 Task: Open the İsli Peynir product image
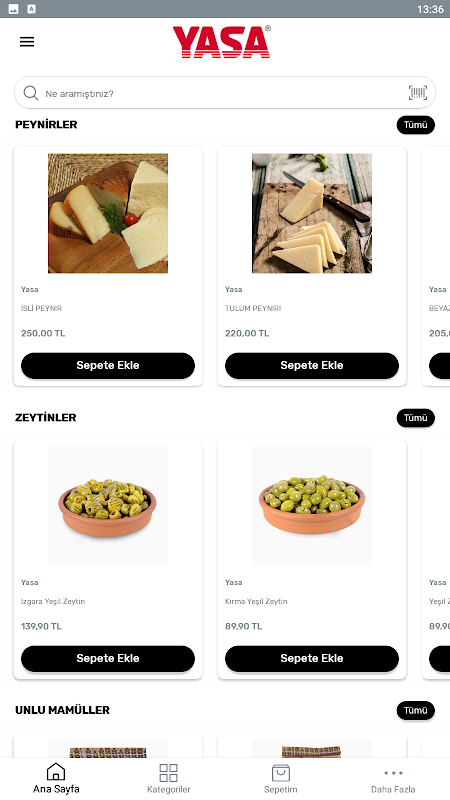(x=108, y=213)
